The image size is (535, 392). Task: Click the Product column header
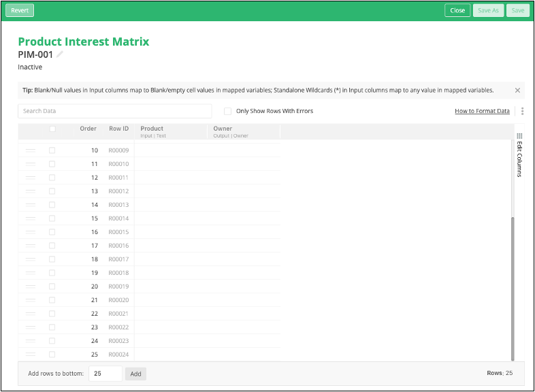pos(171,132)
